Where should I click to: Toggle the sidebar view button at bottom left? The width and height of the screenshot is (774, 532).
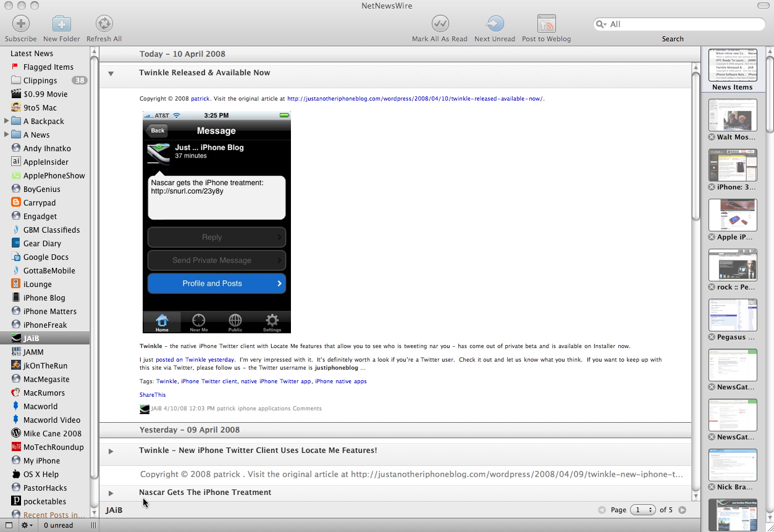[x=9, y=525]
